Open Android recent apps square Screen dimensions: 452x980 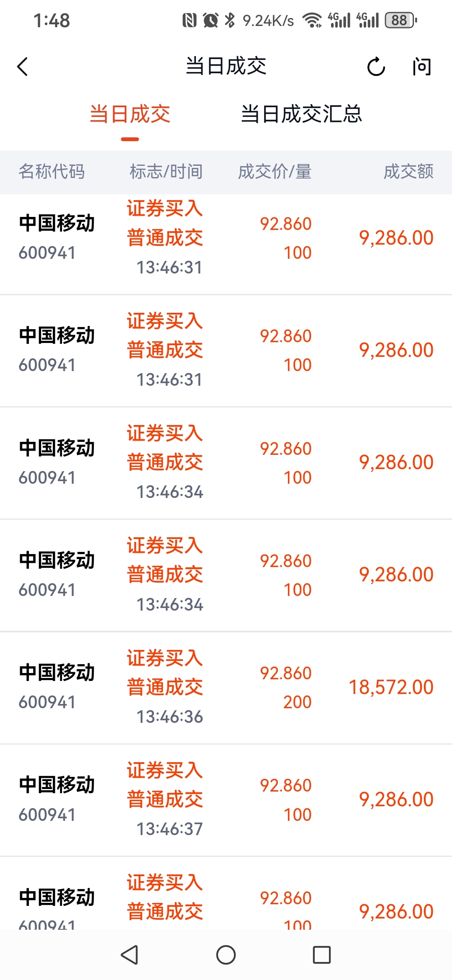(x=321, y=955)
